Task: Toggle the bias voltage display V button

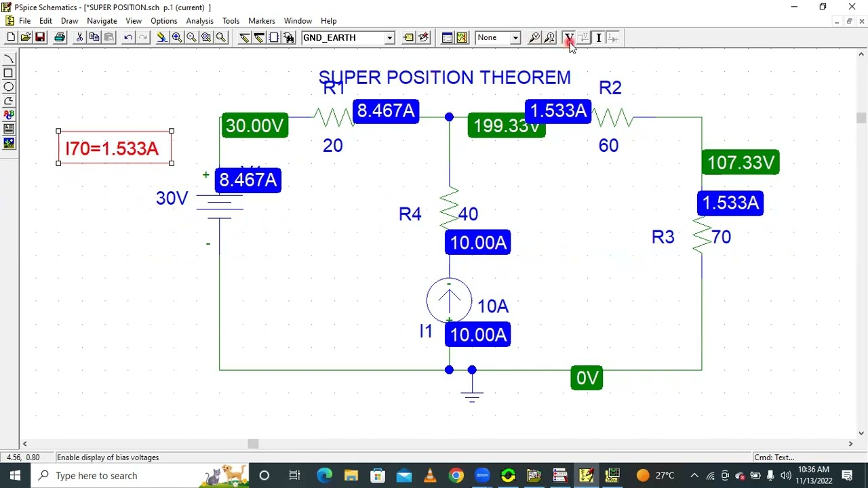Action: 569,38
